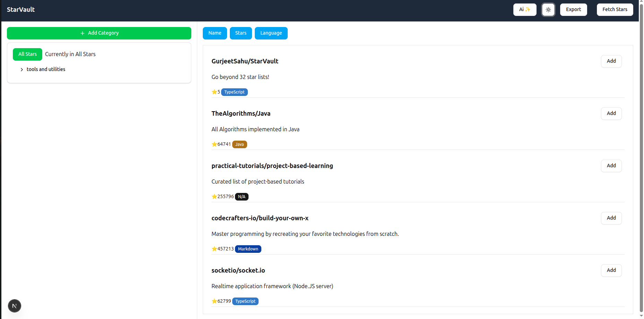Open the Ai assistant with sparkles icon

(x=524, y=9)
